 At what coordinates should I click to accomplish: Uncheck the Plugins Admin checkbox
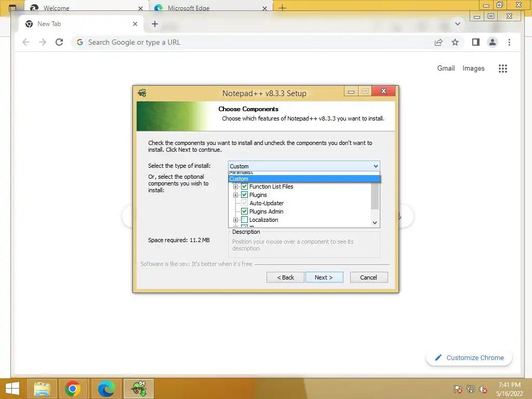(244, 211)
